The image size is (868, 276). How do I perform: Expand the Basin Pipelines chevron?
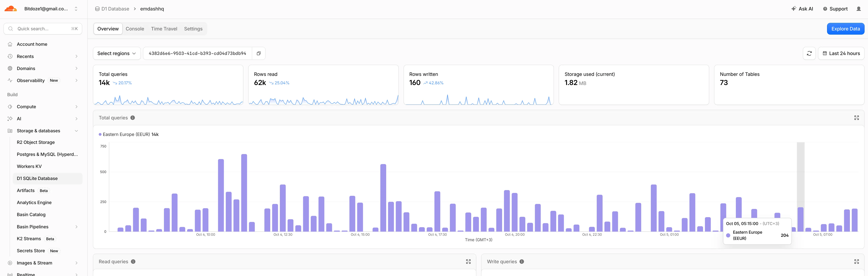click(77, 227)
